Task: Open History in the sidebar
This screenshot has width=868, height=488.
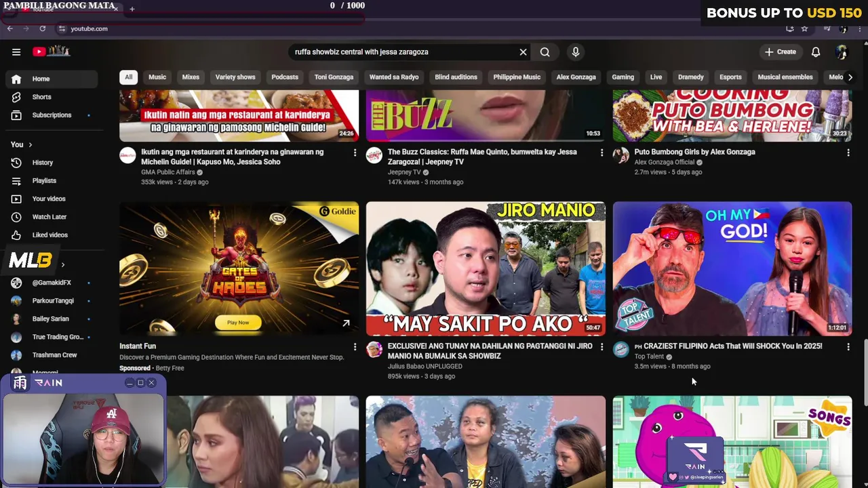Action: (52, 163)
